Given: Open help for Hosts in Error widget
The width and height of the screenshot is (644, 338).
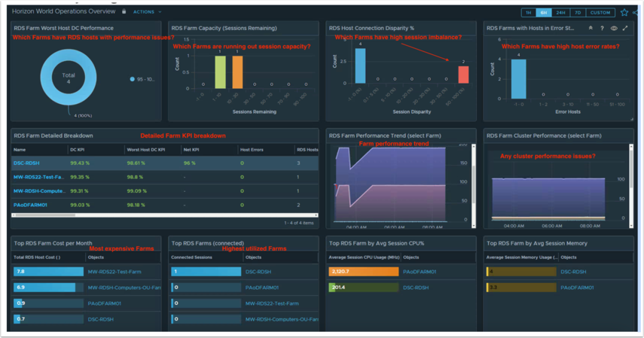Looking at the screenshot, I should pyautogui.click(x=602, y=29).
